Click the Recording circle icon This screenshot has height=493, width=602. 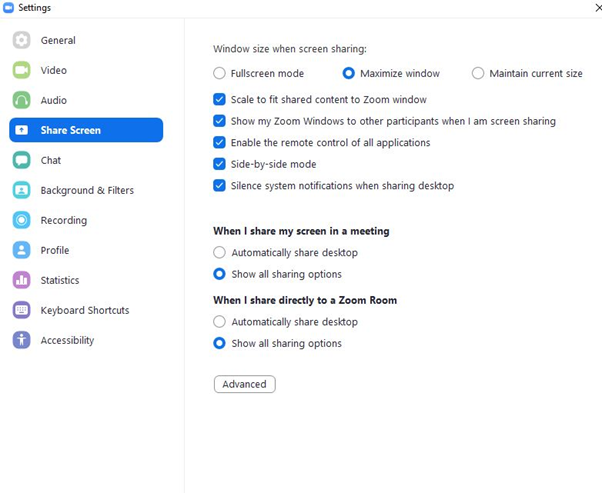click(x=22, y=220)
